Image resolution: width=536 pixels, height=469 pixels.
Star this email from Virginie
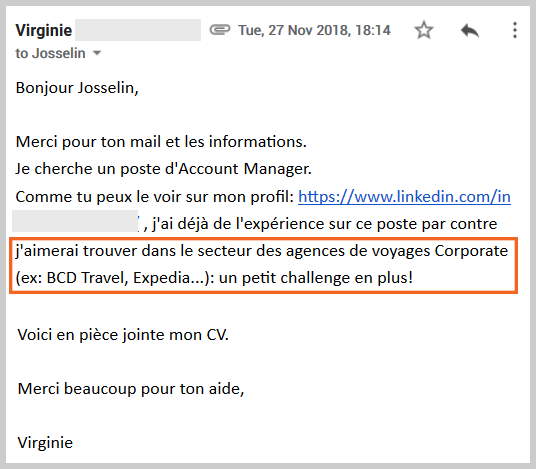424,30
